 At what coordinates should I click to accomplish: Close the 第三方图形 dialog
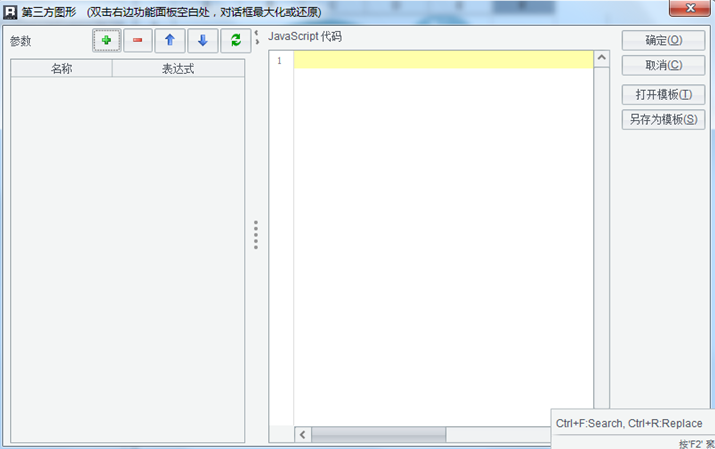coord(690,8)
